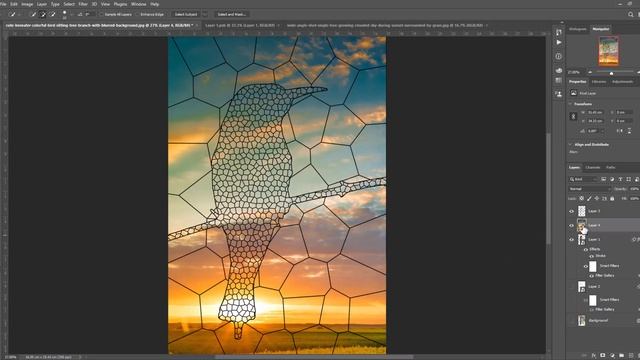
Task: Open the rotation angle dropdown in Properties
Action: click(602, 131)
